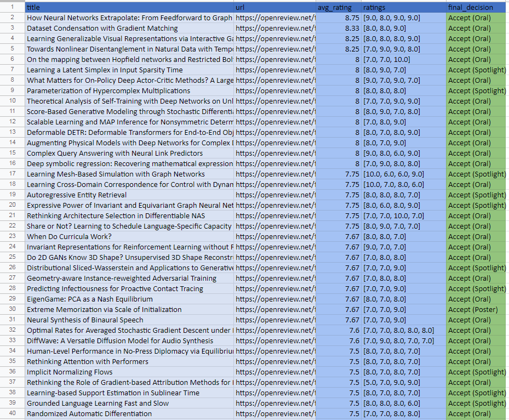509x420 pixels.
Task: Select the 'ratings' column header cell
Action: 403,8
